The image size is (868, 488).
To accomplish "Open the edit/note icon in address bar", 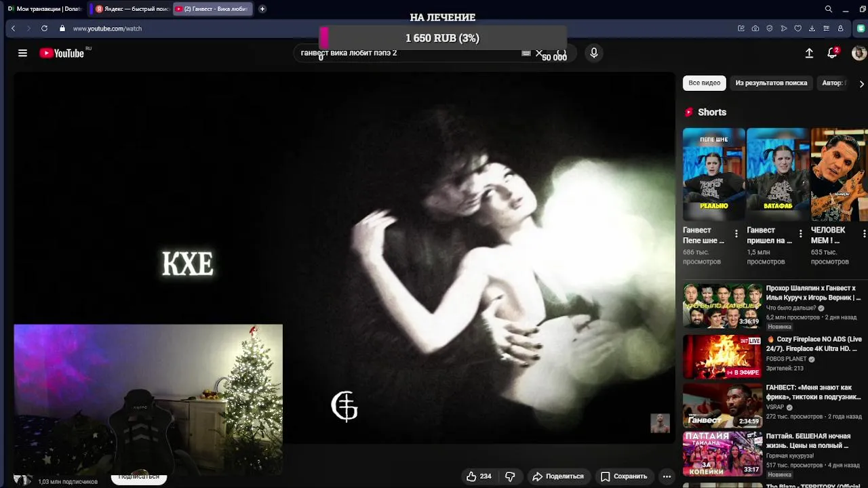I will (x=741, y=28).
